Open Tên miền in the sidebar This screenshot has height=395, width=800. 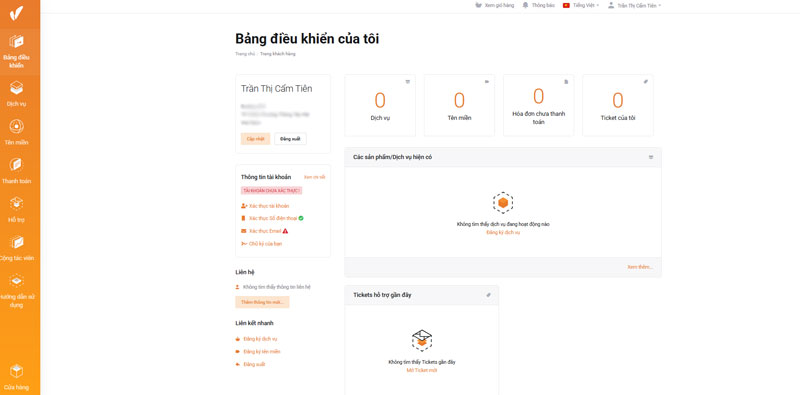(17, 133)
